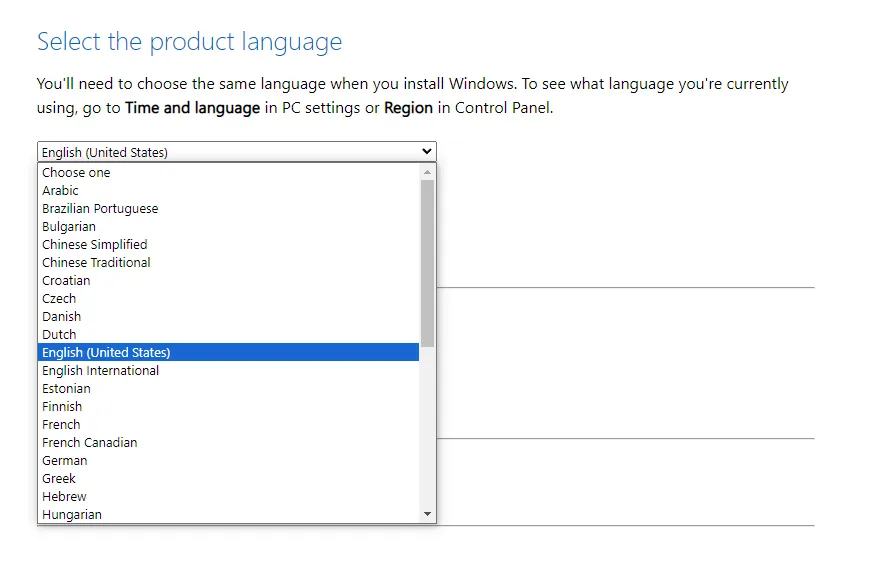872x565 pixels.
Task: Select Brazilian Portuguese language option
Action: tap(228, 209)
